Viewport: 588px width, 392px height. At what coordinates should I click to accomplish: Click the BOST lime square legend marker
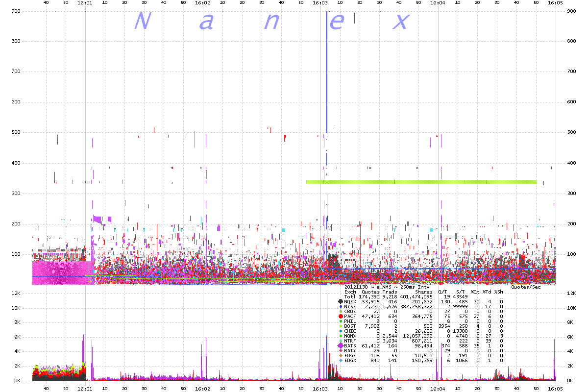click(x=341, y=326)
